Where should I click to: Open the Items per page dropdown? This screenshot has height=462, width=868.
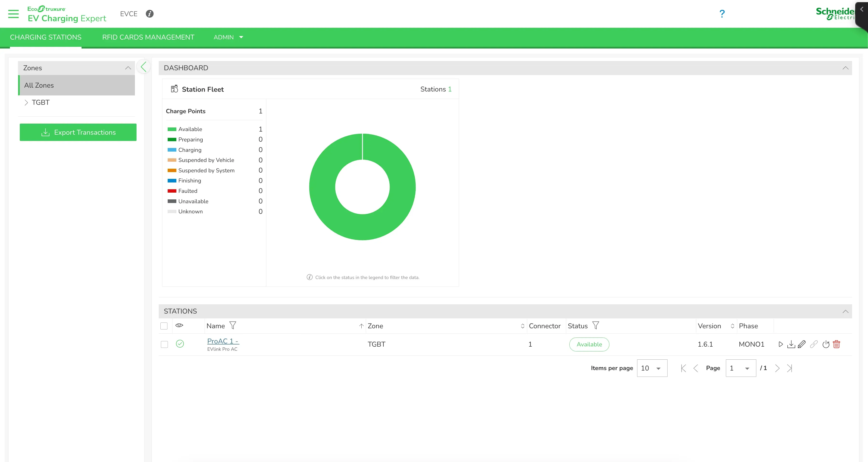tap(652, 368)
